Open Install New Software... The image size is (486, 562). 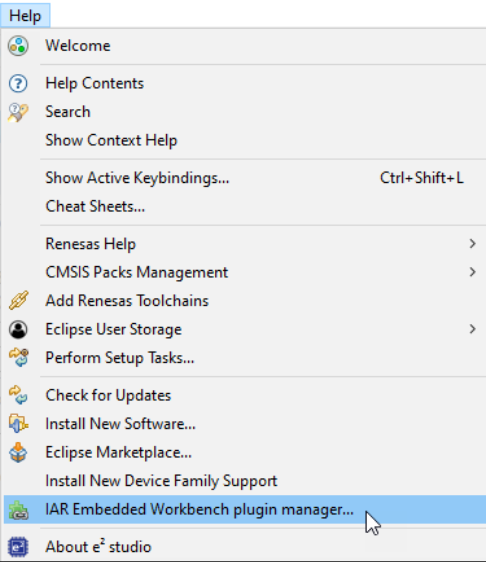[245, 424]
